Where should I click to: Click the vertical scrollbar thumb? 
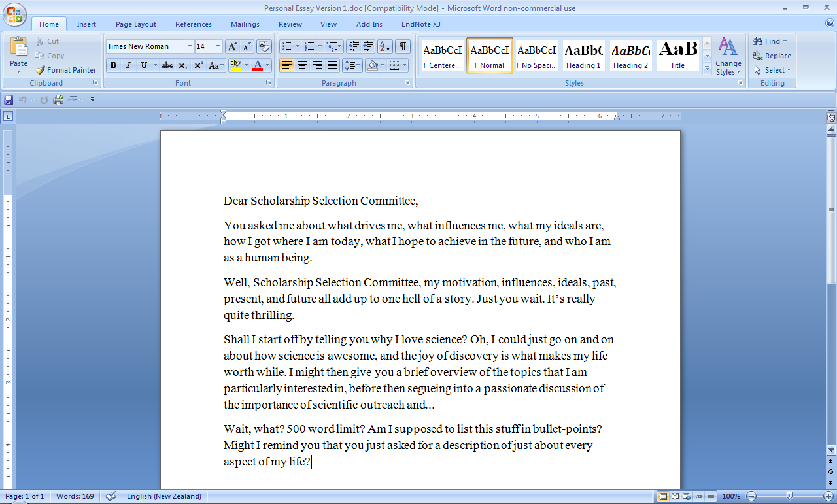(x=831, y=210)
